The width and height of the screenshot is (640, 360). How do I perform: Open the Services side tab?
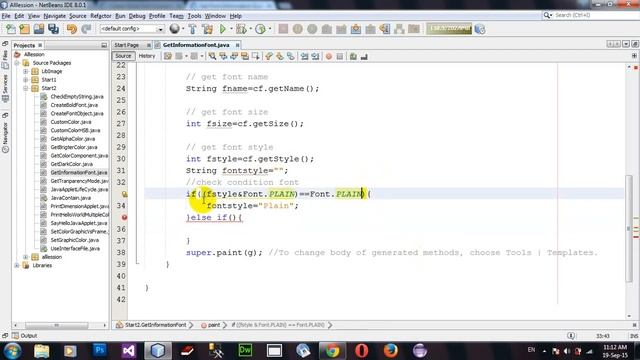pyautogui.click(x=5, y=88)
